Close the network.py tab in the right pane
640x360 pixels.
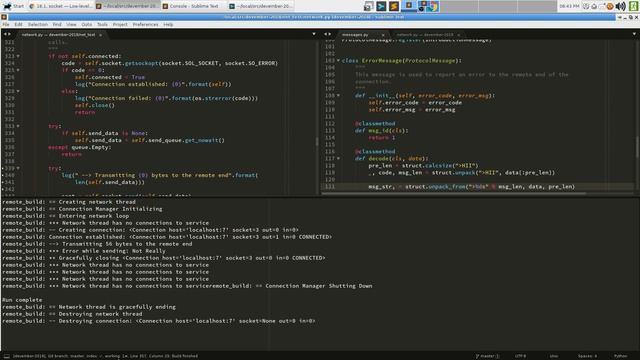tap(459, 35)
